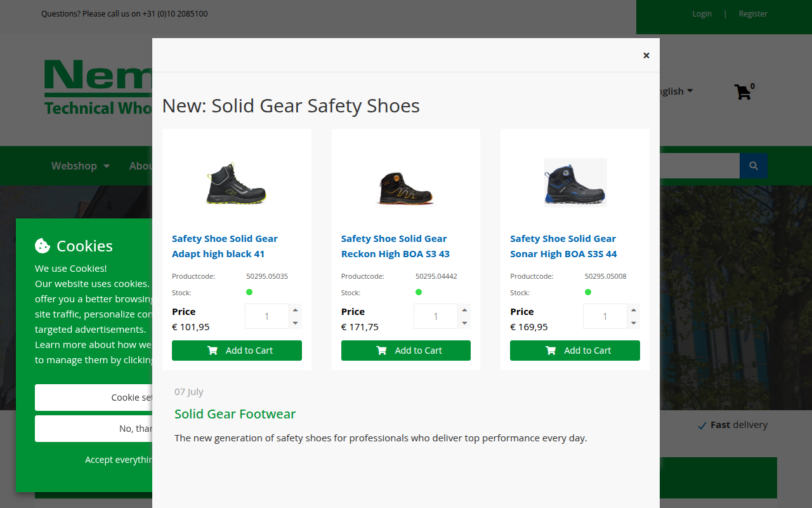Screen dimensions: 812x508
Task: Open the Webshop dropdown menu
Action: tap(81, 166)
